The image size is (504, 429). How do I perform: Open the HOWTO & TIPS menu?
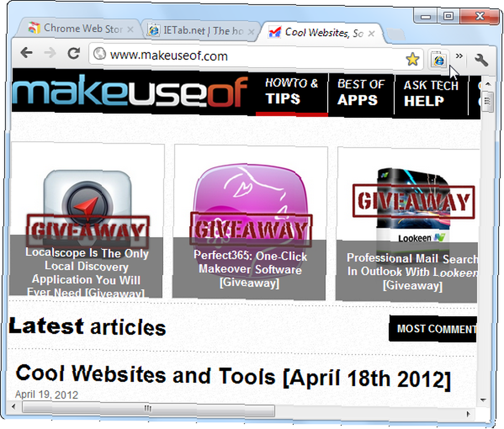[x=291, y=92]
